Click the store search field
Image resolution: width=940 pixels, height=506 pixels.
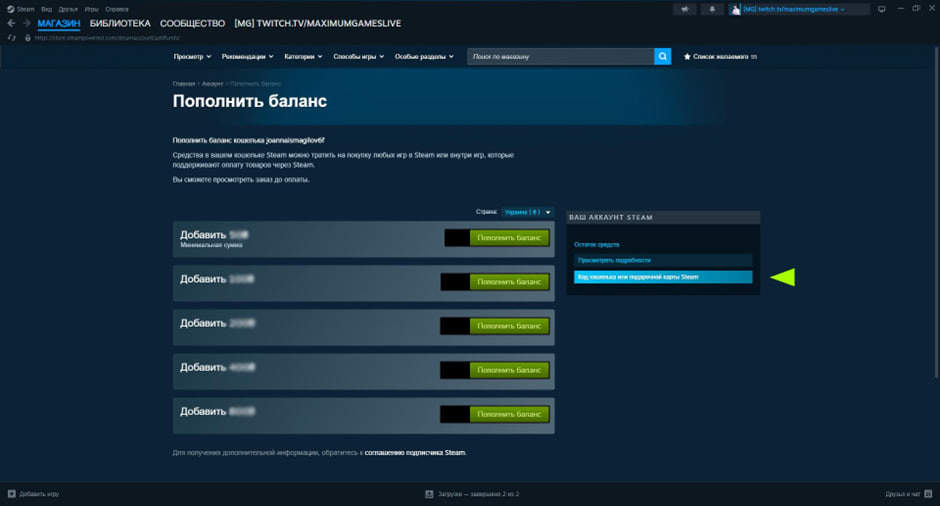pyautogui.click(x=561, y=56)
